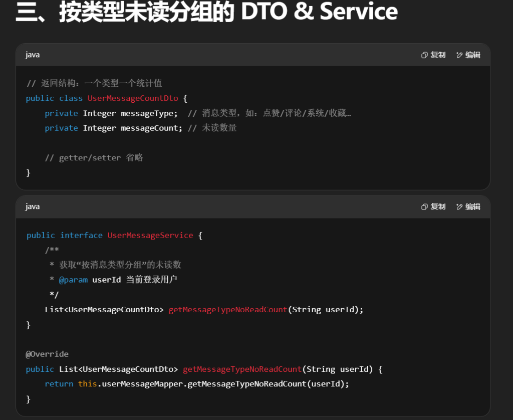The height and width of the screenshot is (420, 513).
Task: Click the java language label of the second block
Action: point(33,206)
